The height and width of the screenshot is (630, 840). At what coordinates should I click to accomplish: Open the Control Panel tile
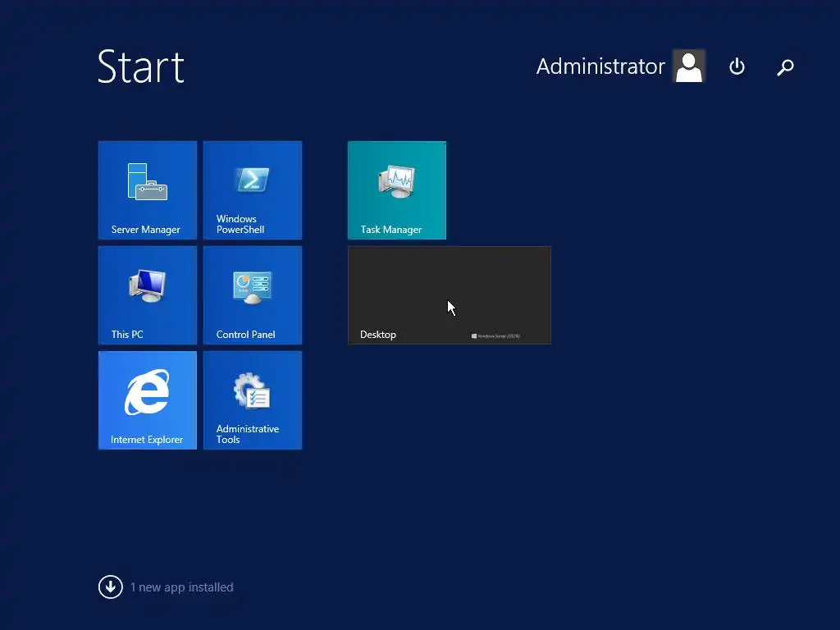click(x=253, y=295)
